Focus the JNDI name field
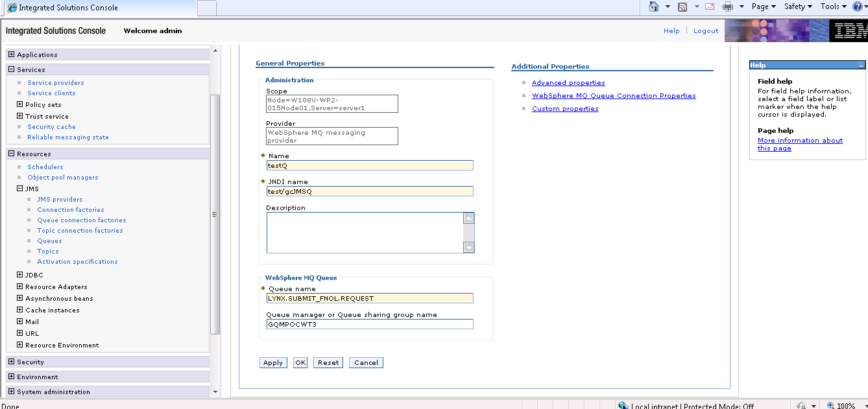This screenshot has width=868, height=409. coord(370,191)
